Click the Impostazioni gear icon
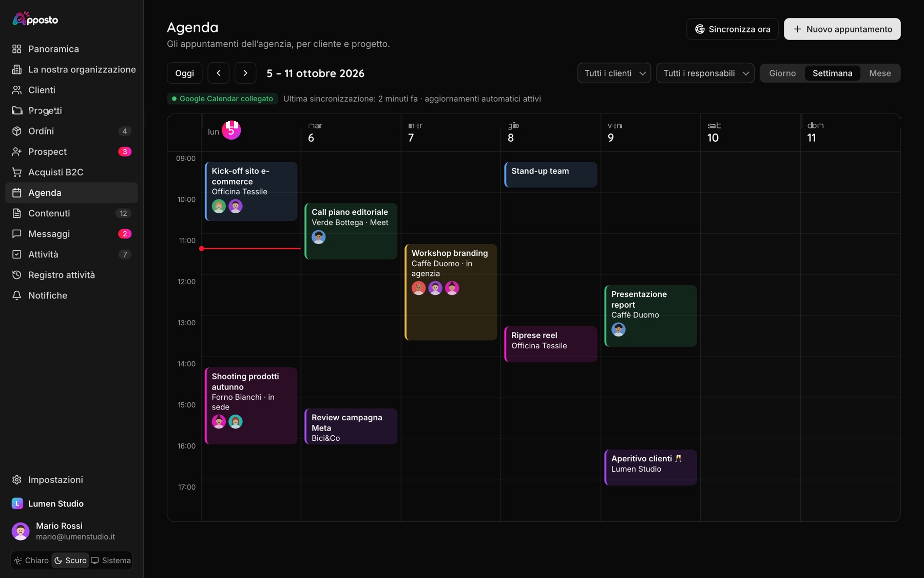The image size is (924, 578). pyautogui.click(x=17, y=479)
